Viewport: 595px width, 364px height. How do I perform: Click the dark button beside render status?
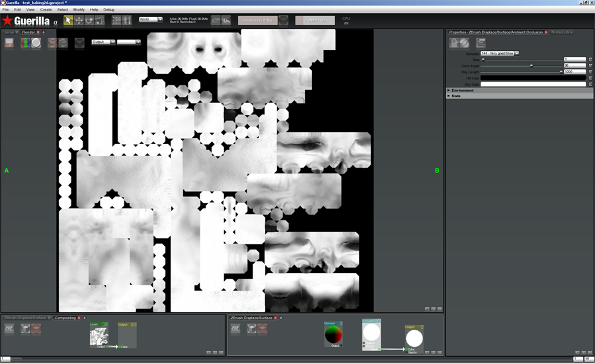[284, 20]
